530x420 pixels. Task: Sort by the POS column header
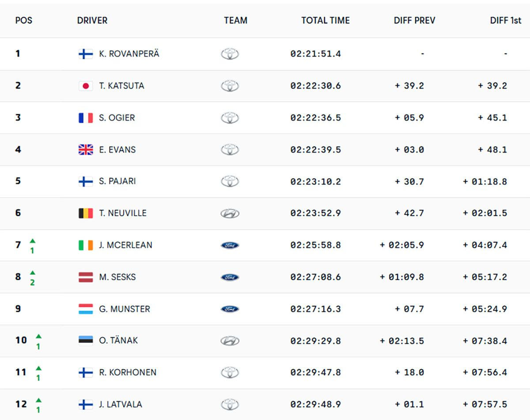[24, 20]
